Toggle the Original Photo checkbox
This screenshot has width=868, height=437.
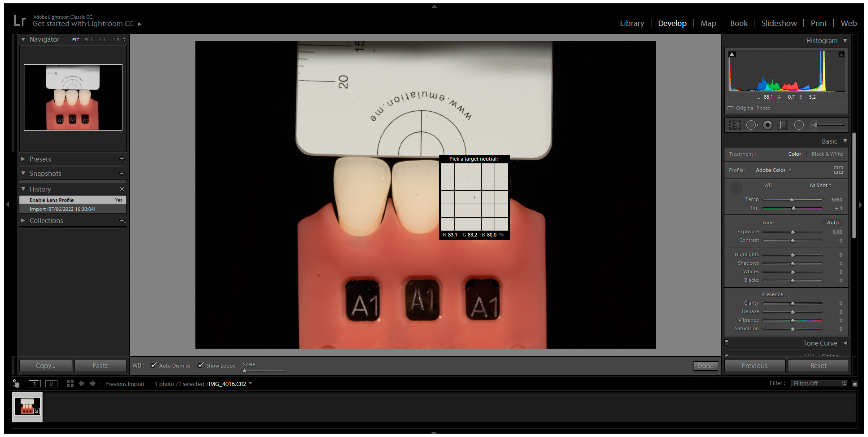[x=730, y=108]
